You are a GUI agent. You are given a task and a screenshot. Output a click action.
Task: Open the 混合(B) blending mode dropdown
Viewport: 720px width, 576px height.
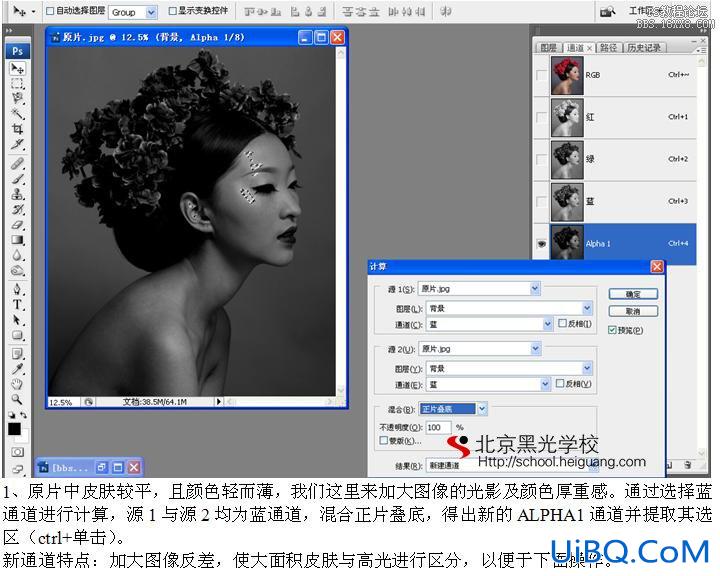pyautogui.click(x=482, y=408)
